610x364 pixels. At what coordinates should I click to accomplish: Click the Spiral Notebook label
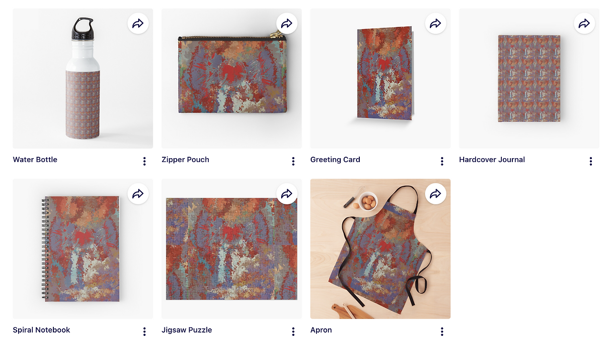point(41,330)
